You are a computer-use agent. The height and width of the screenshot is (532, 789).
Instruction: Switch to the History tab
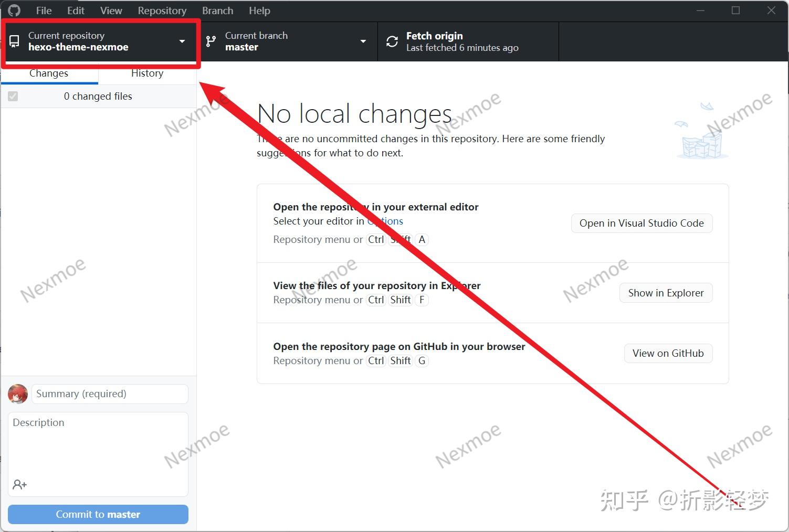pos(147,73)
